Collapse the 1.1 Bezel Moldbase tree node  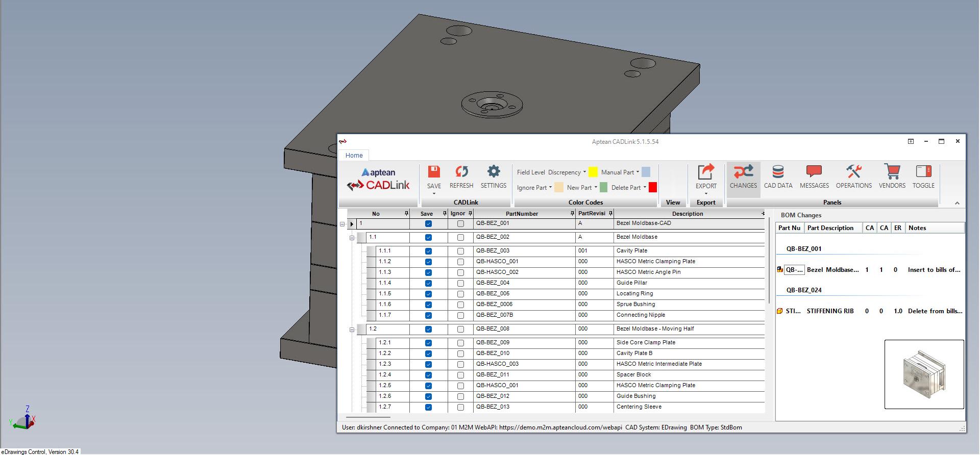click(352, 238)
